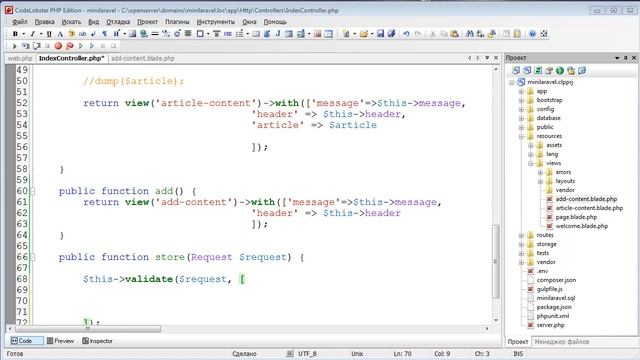Select welcome.blade.php in project tree
The height and width of the screenshot is (360, 640).
click(x=582, y=226)
